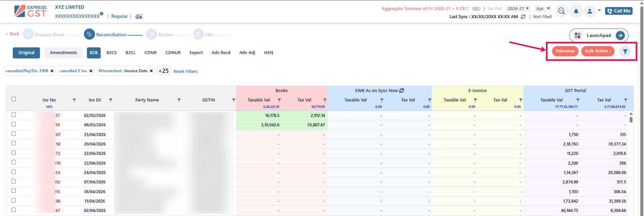Click the notification bell icon

(x=576, y=11)
